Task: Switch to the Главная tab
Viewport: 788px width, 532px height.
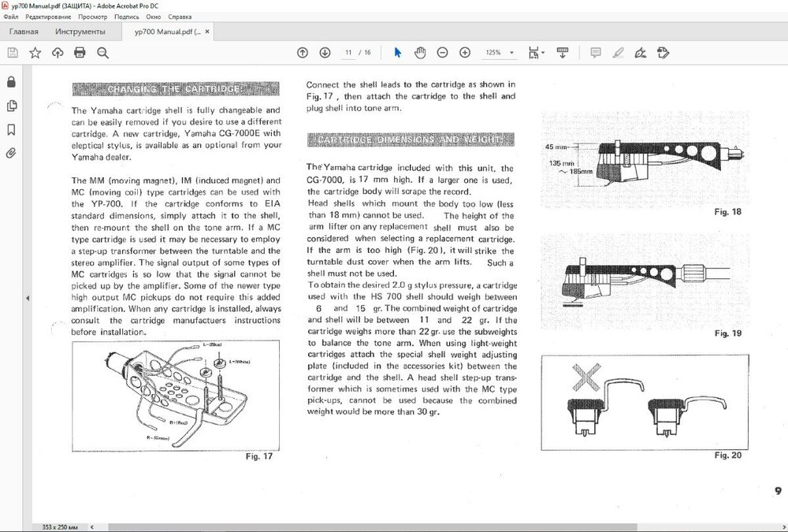Action: pyautogui.click(x=24, y=32)
